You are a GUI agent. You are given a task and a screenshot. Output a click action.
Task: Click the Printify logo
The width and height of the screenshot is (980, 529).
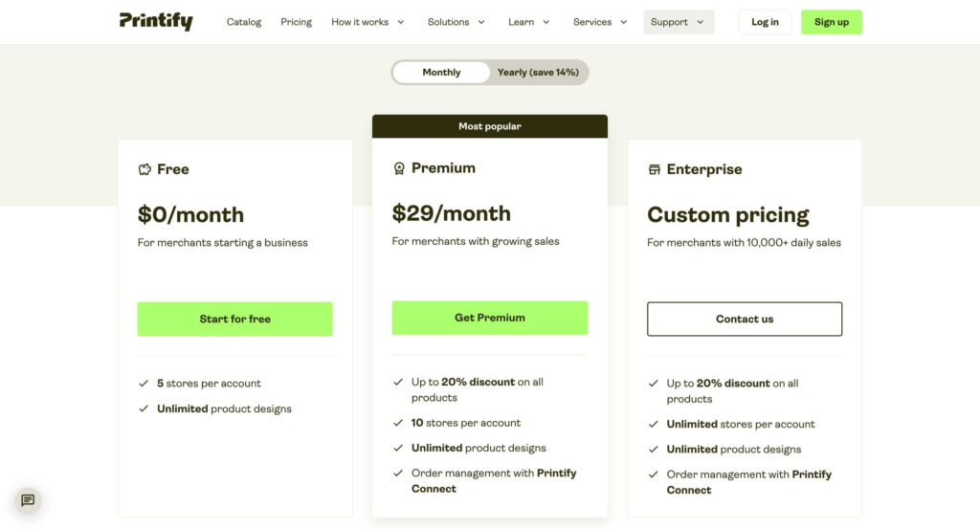(156, 21)
